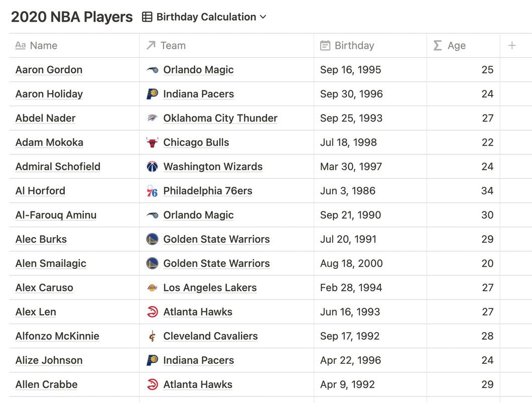Click the 2020 NBA Players database title
This screenshot has width=532, height=403.
click(72, 17)
